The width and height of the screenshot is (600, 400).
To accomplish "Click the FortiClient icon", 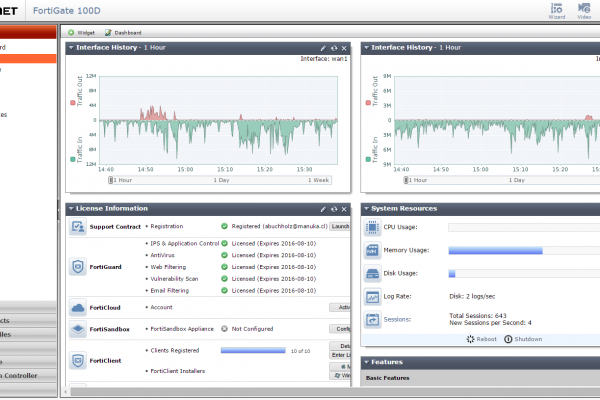I will point(78,361).
